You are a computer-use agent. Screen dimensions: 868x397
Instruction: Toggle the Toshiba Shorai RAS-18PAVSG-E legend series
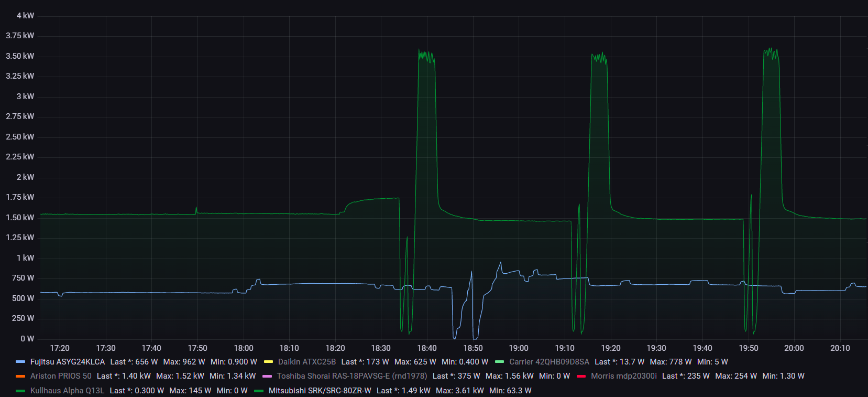coord(352,376)
